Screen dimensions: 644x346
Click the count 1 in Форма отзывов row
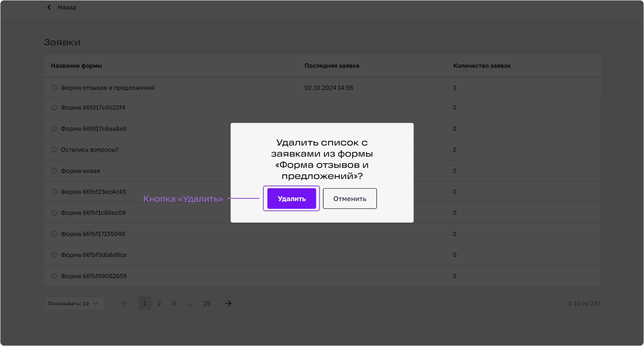pos(455,87)
